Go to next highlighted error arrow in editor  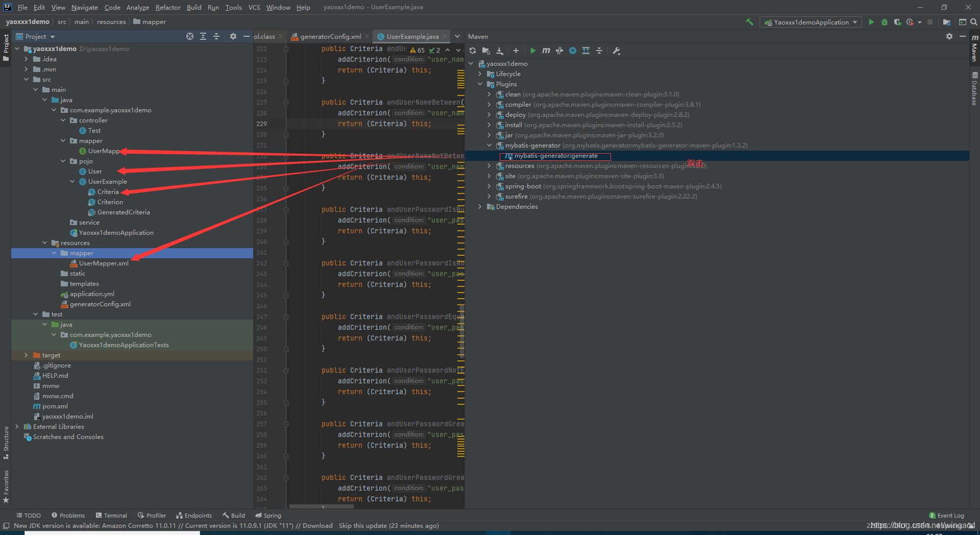pos(458,50)
